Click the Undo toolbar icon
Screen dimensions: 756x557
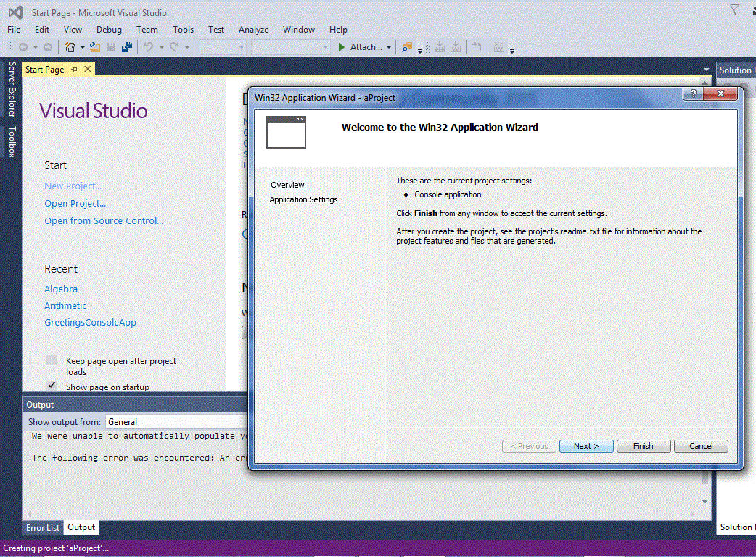click(147, 46)
